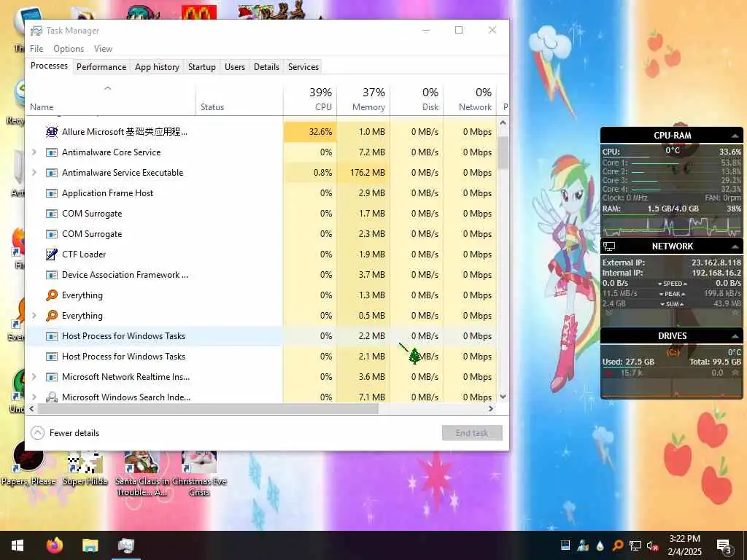Sort processes by Memory column
This screenshot has height=560, width=747.
[x=363, y=99]
